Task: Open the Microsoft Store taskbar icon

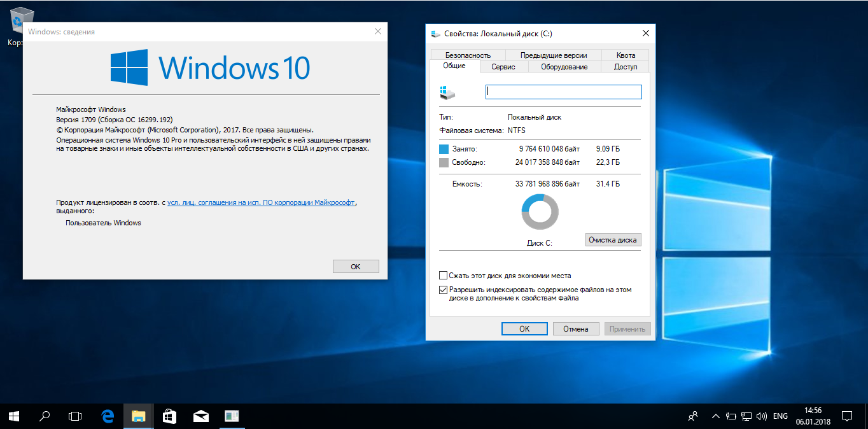Action: [x=169, y=416]
